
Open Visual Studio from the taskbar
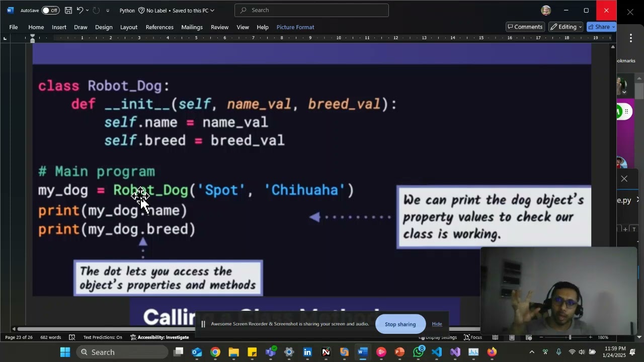455,352
